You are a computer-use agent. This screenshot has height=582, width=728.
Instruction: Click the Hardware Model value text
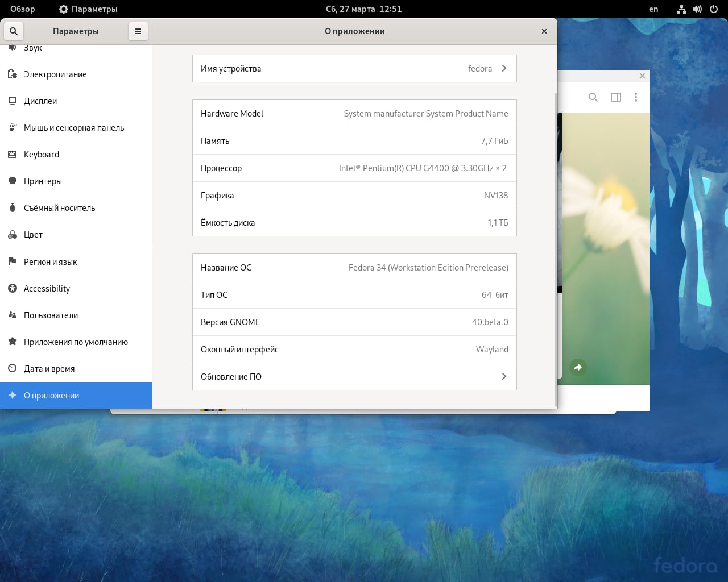(426, 113)
